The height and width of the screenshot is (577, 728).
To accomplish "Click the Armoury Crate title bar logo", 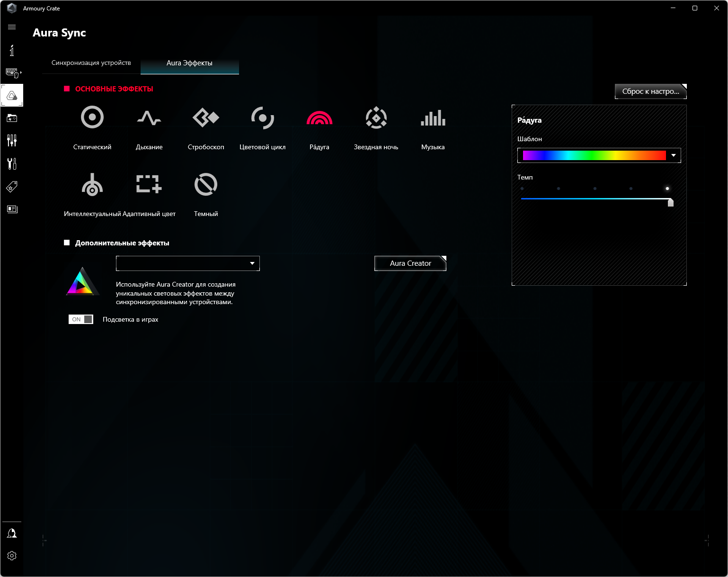I will 12,8.
